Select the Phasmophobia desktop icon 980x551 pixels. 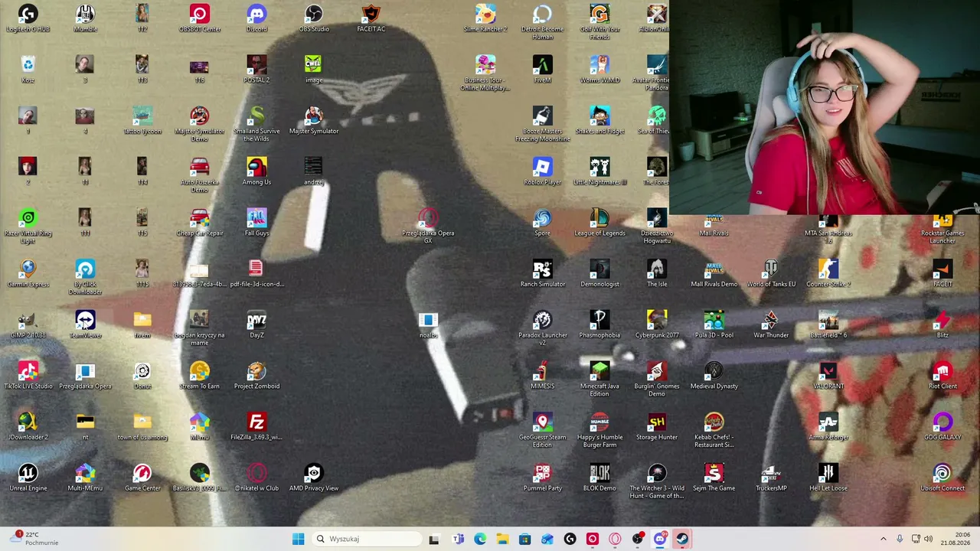[599, 325]
